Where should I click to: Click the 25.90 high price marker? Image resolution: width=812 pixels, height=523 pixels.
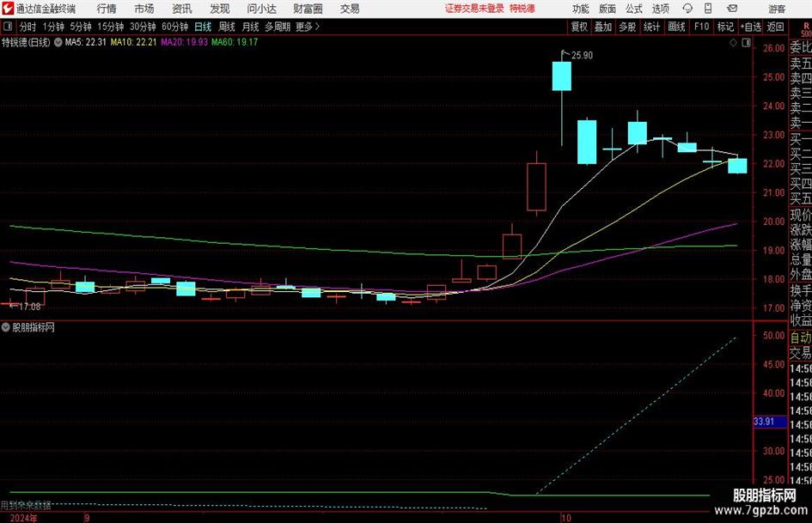[x=582, y=55]
